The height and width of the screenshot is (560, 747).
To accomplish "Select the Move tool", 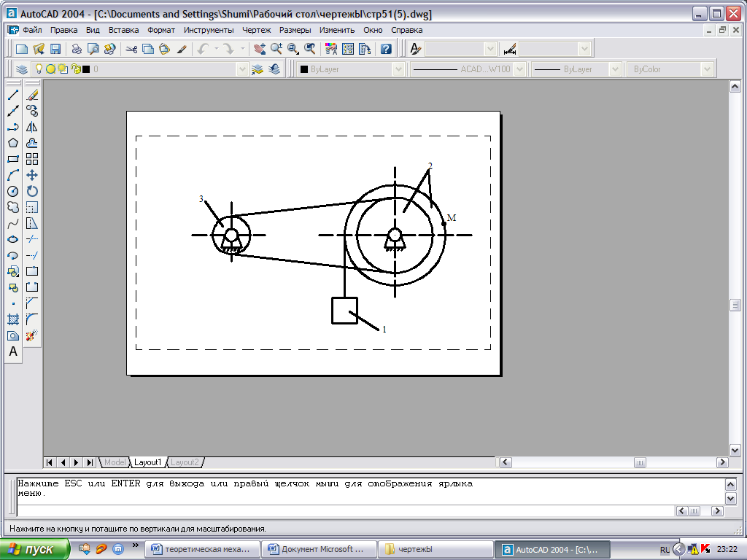I will [x=32, y=175].
